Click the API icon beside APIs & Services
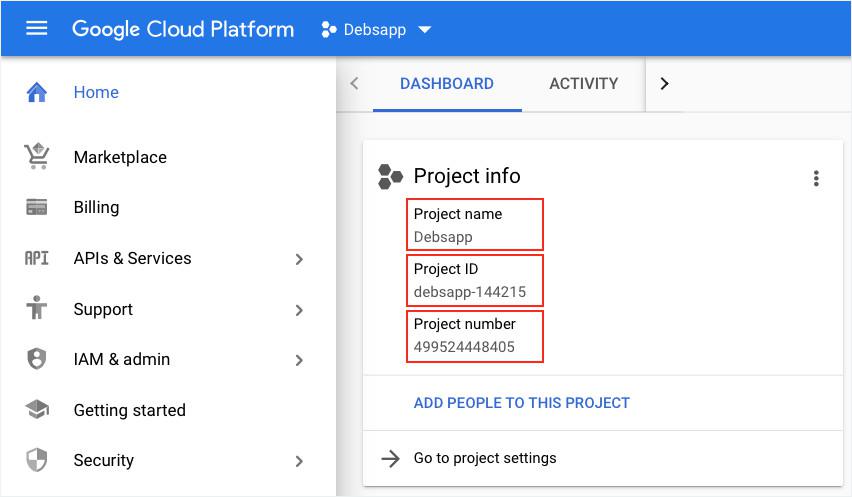 pyautogui.click(x=37, y=259)
